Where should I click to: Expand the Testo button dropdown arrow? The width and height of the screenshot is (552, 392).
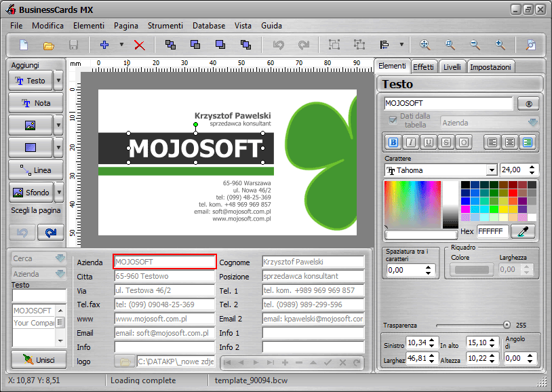pos(58,80)
